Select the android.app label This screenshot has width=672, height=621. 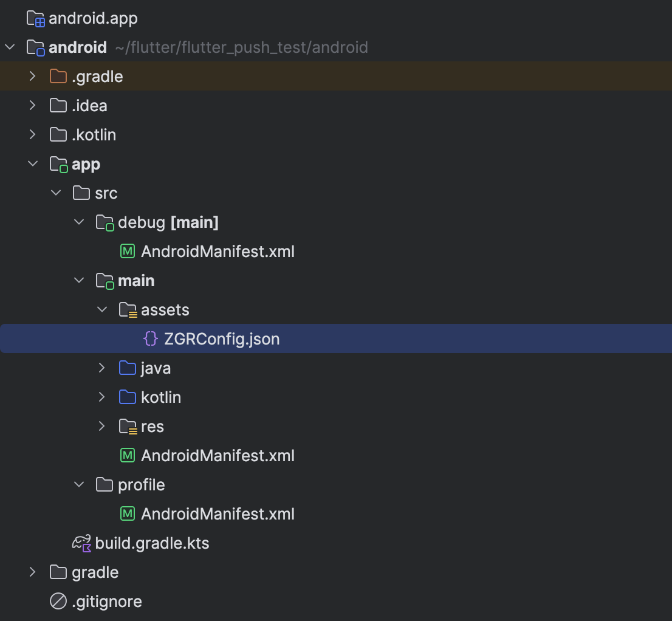(x=93, y=18)
